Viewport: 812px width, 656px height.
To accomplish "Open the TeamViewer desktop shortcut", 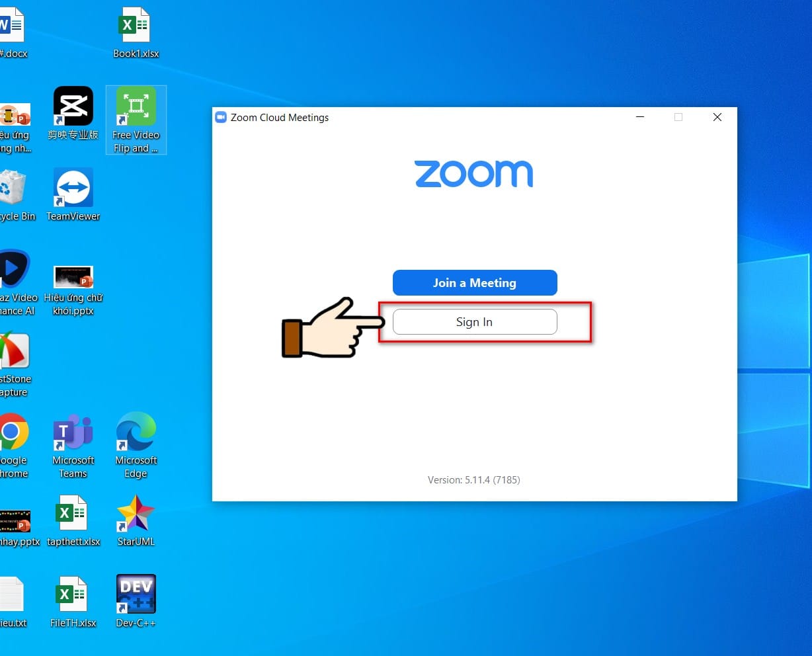I will (x=73, y=194).
